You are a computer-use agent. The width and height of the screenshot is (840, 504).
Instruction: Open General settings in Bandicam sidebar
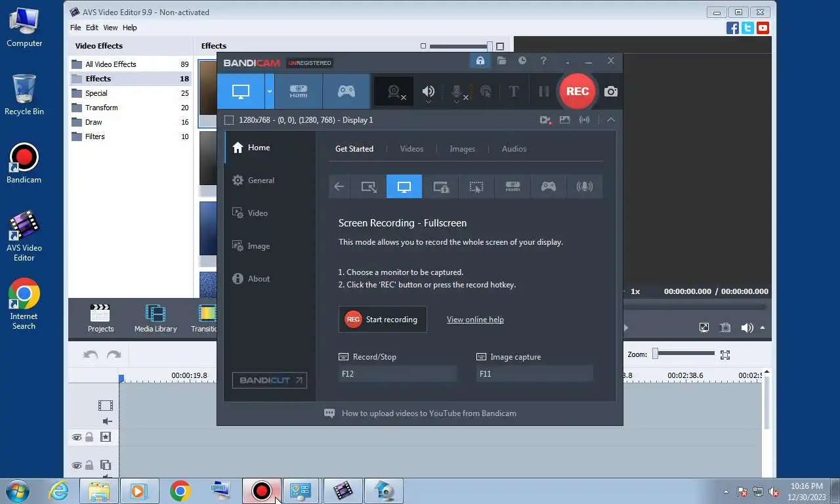(x=270, y=180)
